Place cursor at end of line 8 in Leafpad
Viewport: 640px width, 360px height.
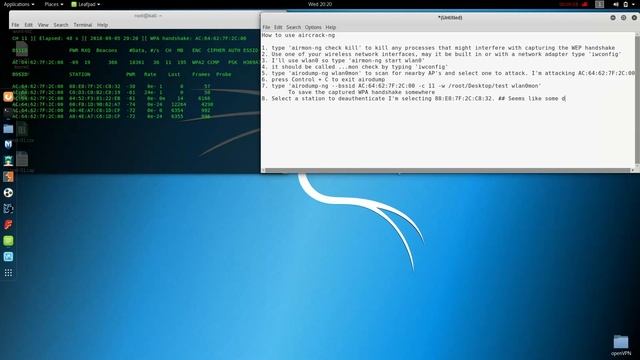(x=566, y=98)
